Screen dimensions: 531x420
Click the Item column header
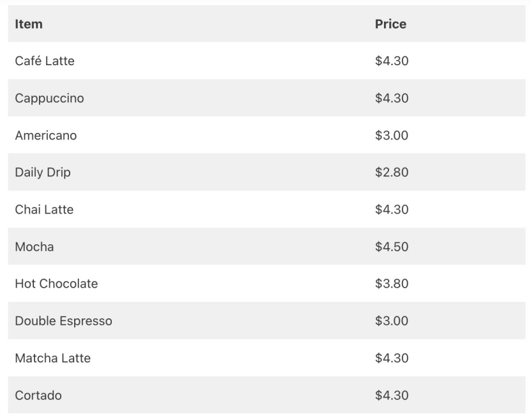29,24
